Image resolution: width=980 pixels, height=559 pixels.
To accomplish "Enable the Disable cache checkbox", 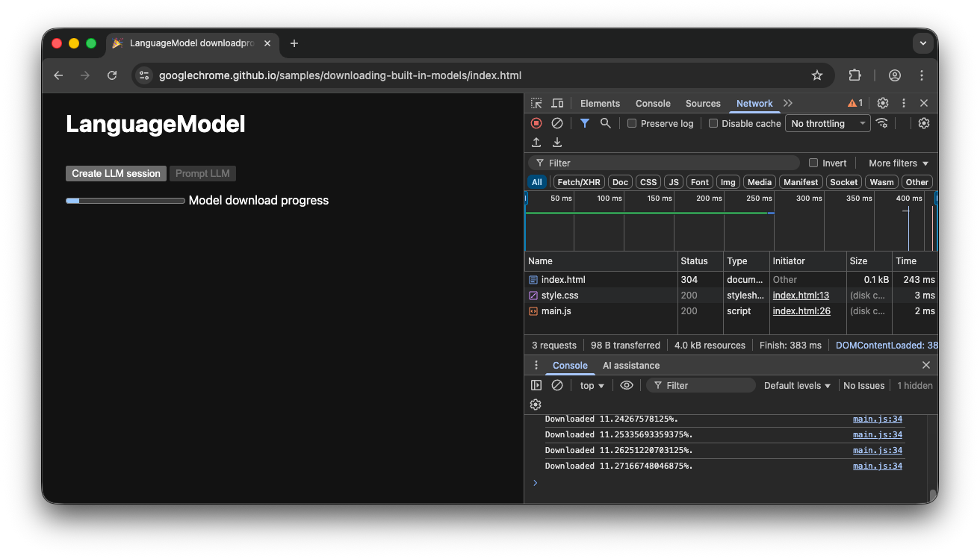I will pos(713,124).
